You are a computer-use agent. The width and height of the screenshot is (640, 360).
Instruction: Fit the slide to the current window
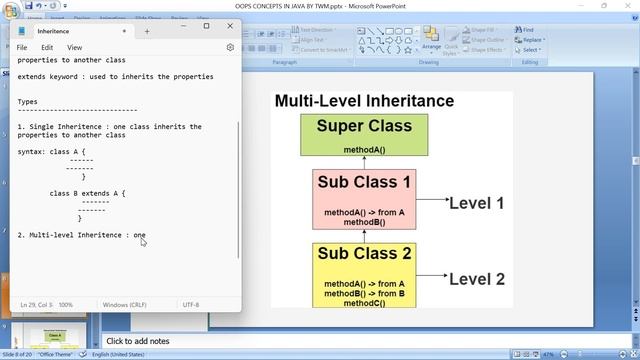click(x=634, y=354)
